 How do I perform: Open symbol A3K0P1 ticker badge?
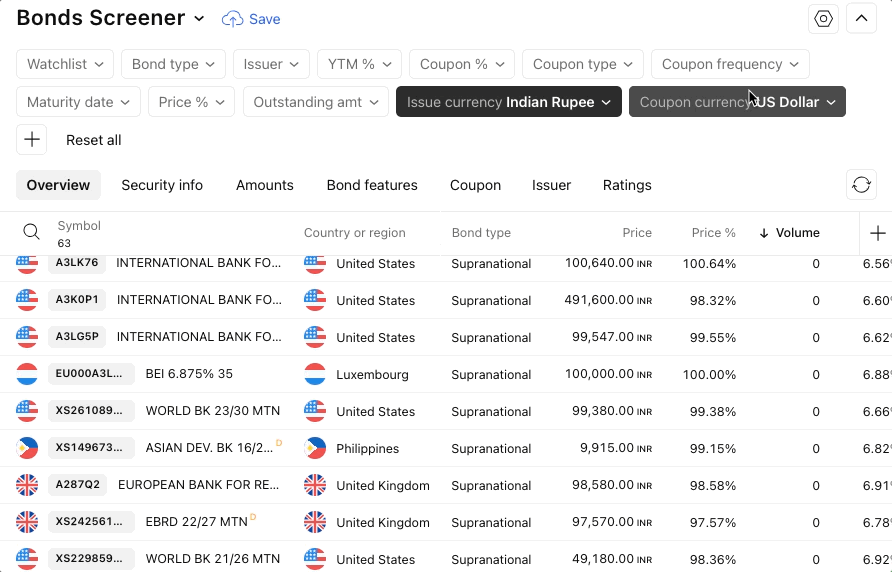[77, 299]
